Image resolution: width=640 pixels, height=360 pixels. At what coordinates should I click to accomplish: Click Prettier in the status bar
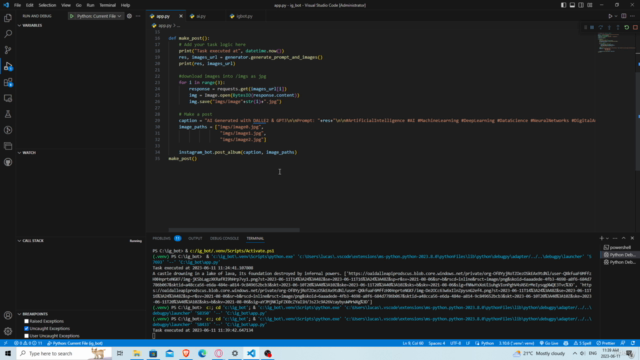point(606,343)
